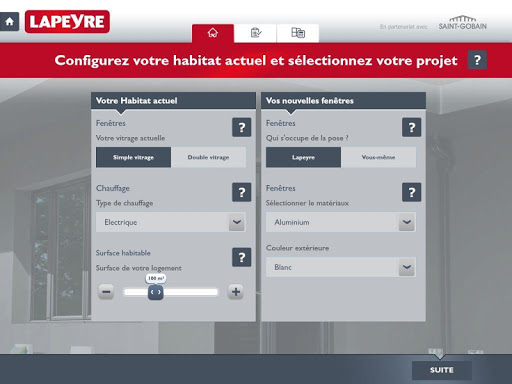512x384 pixels.
Task: Open help for Votre vitrage actuelle
Action: coord(242,127)
